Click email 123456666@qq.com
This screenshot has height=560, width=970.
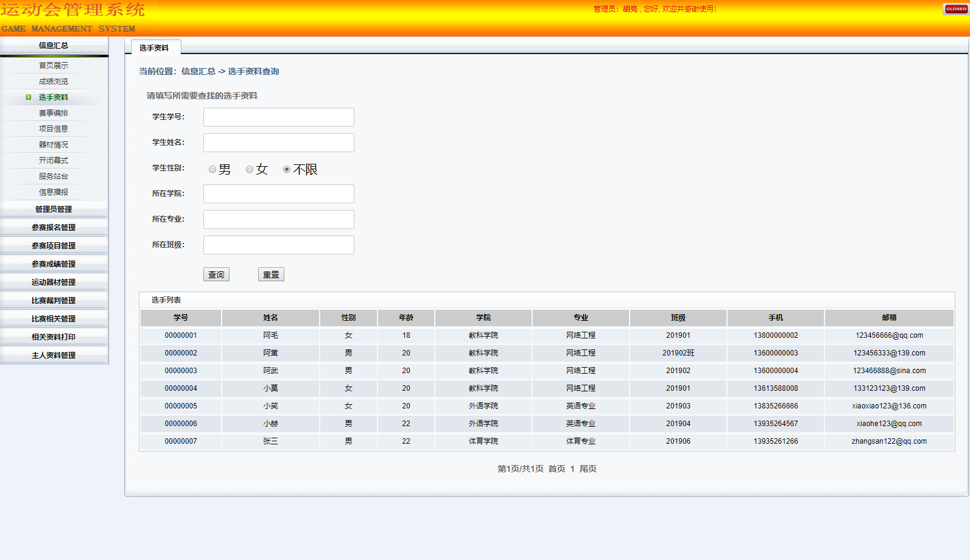[889, 335]
